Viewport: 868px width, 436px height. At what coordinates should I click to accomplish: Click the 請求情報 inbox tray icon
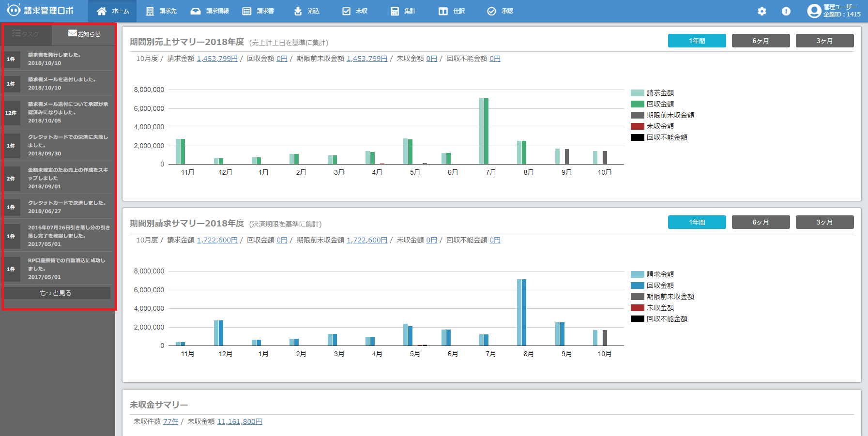pyautogui.click(x=196, y=11)
